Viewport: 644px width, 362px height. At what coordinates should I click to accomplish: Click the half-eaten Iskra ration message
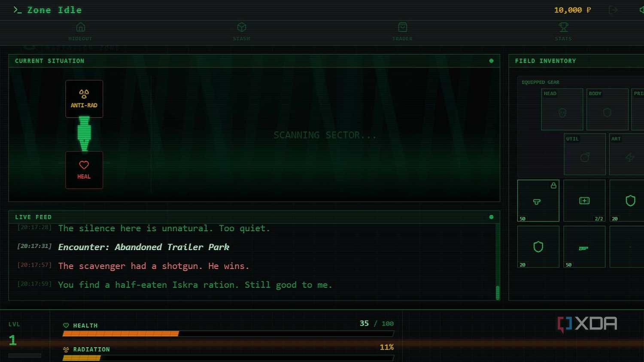195,285
